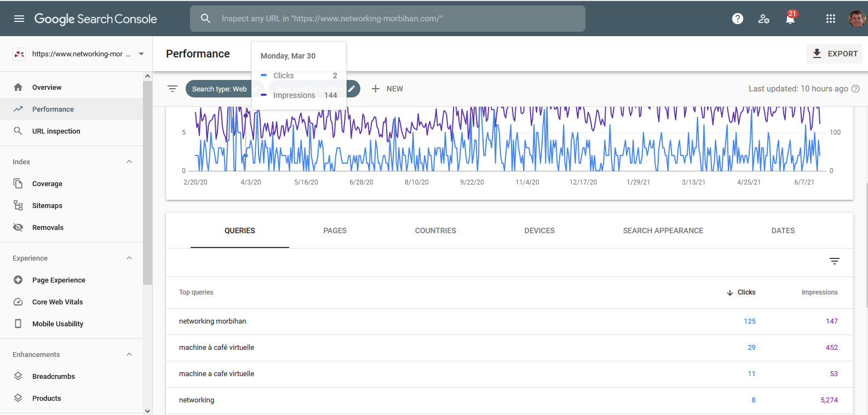868x415 pixels.
Task: Open Breadcrumbs enhancement report
Action: pos(71,376)
